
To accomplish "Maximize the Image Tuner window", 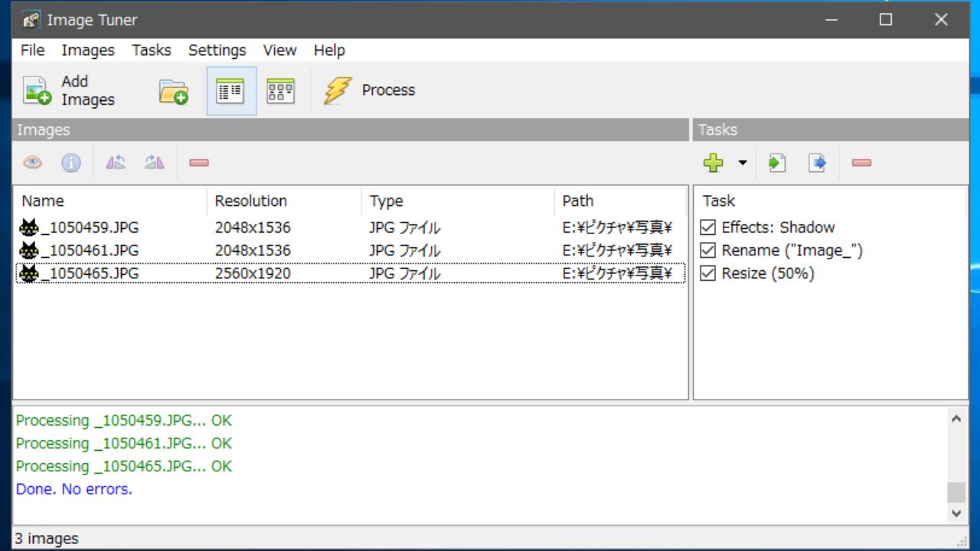I will coord(886,20).
